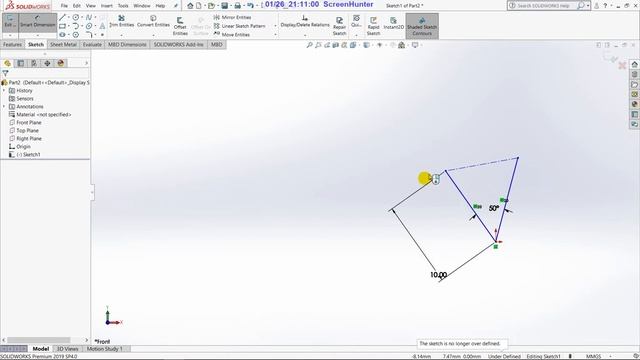Select Front Plane in the tree
This screenshot has height=360, width=640.
(25, 122)
